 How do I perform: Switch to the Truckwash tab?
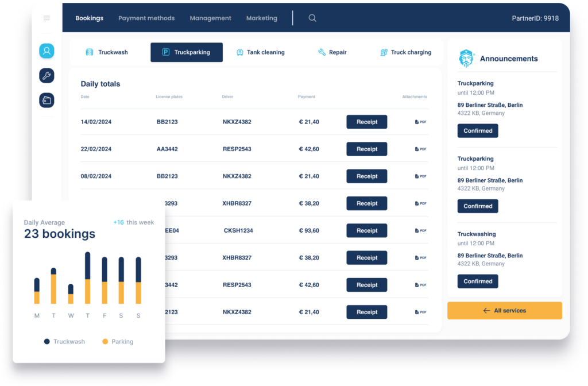click(x=107, y=52)
